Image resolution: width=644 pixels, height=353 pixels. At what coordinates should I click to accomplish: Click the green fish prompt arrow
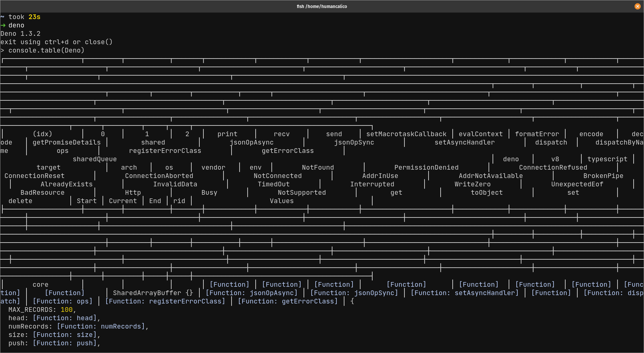[3, 25]
